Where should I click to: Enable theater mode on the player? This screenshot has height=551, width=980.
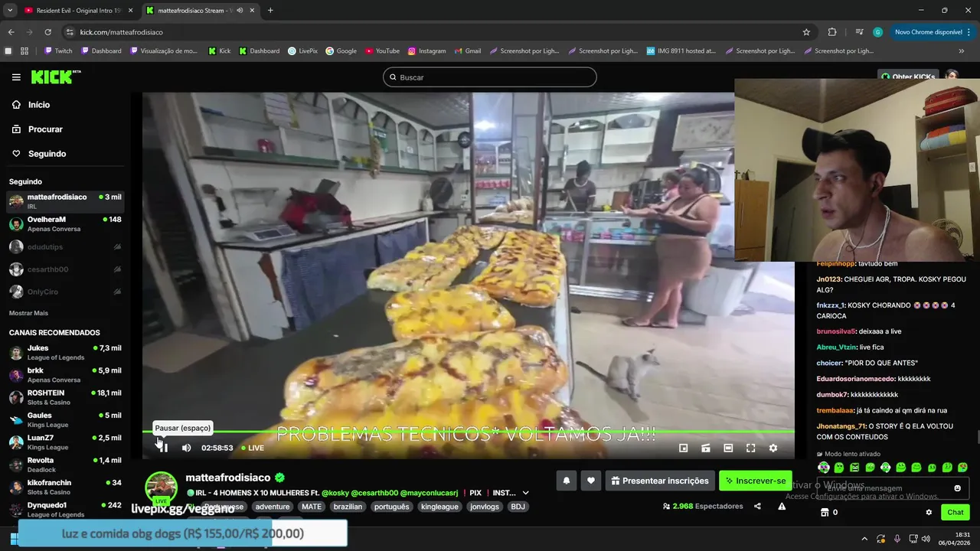click(x=728, y=448)
